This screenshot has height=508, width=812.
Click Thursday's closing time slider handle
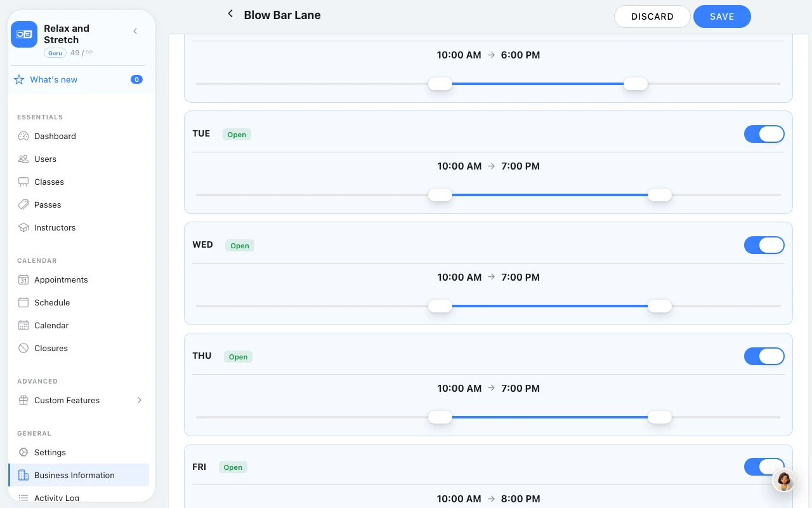pos(660,417)
